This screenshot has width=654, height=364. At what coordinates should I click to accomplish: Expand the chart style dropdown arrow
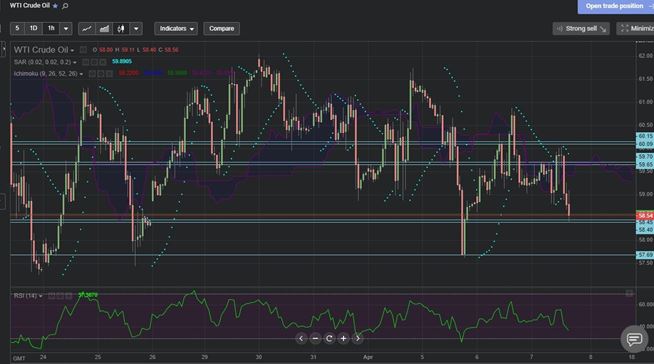coord(136,29)
